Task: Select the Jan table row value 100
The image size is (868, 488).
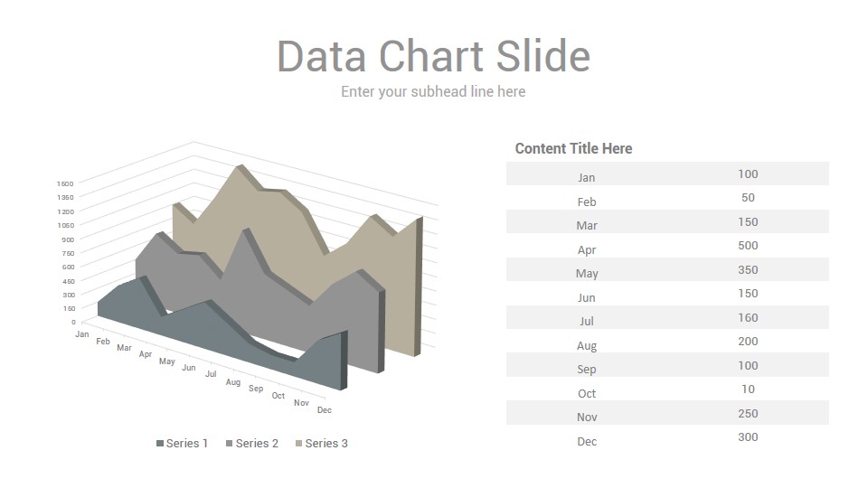Action: [748, 174]
